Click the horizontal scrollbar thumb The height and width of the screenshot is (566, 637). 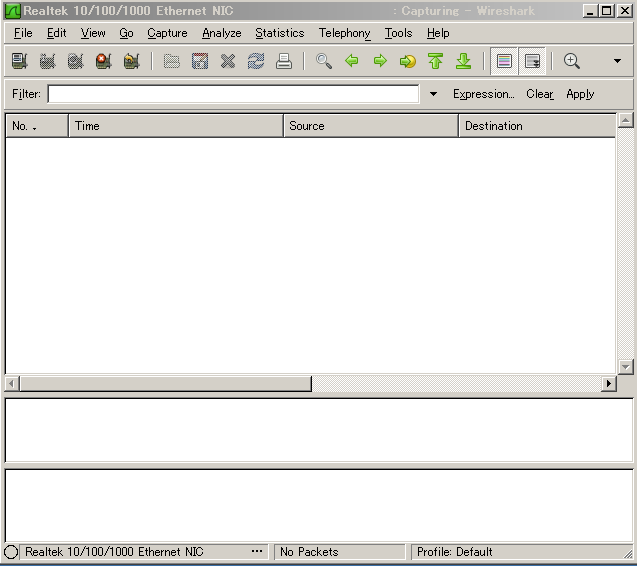(x=166, y=384)
